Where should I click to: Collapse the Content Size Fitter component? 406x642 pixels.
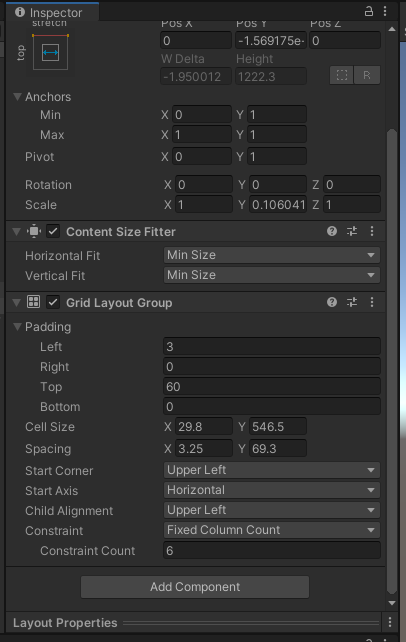pos(16,232)
